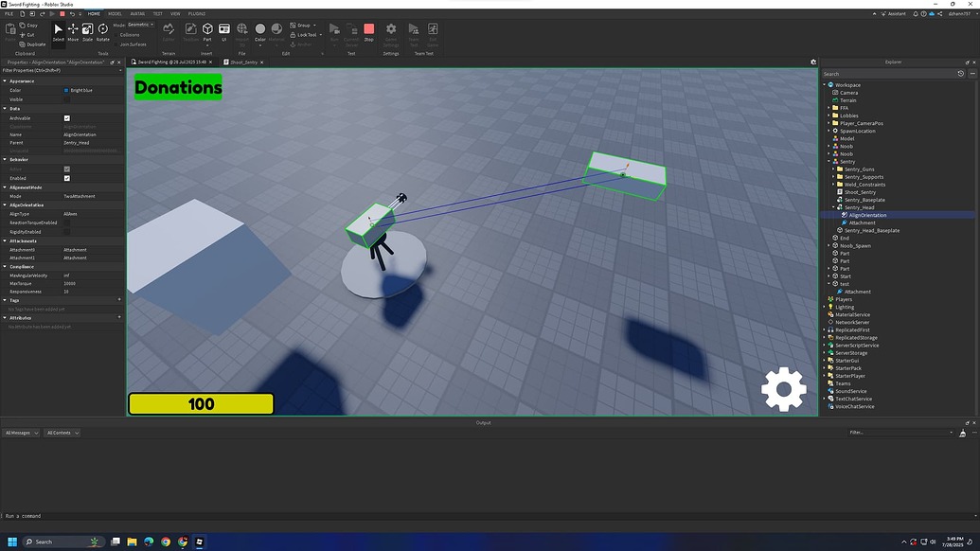
Task: Uncheck Archivable in the Properties panel
Action: coord(66,118)
